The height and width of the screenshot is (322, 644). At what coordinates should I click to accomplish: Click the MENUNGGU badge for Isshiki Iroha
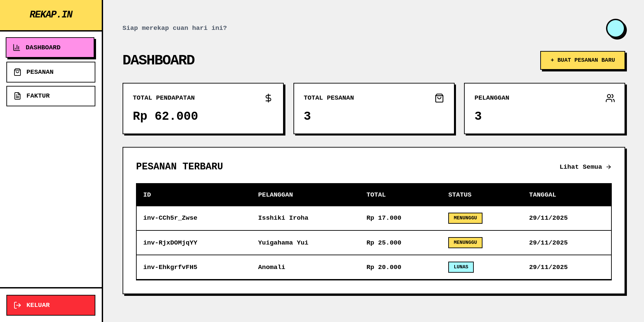[465, 218]
